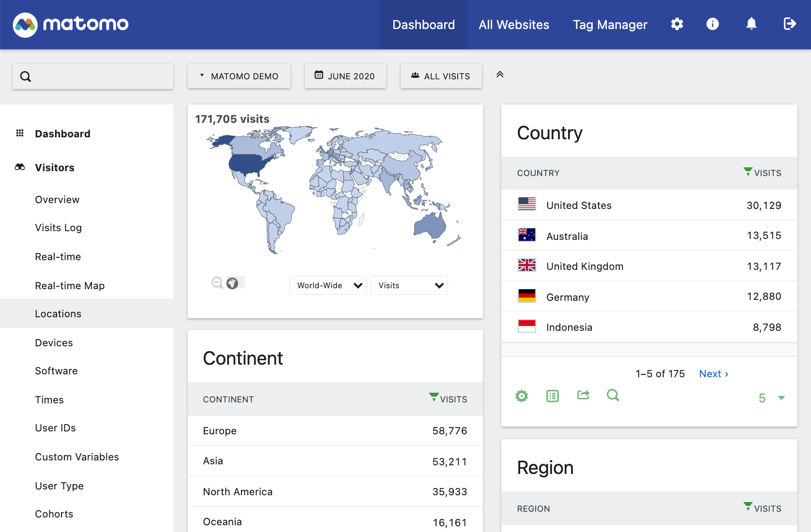Viewport: 811px width, 532px height.
Task: Open the Visits metric dropdown on map
Action: pyautogui.click(x=409, y=285)
